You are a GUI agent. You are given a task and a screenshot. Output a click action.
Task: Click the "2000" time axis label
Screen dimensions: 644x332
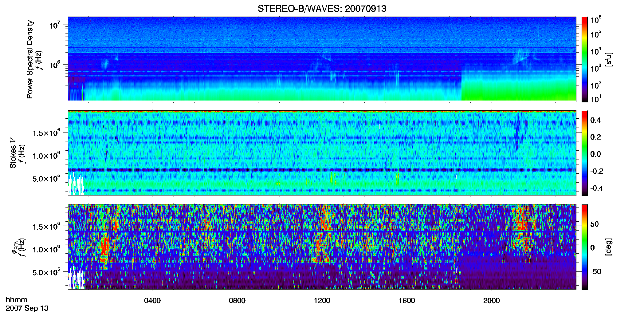[x=492, y=301]
